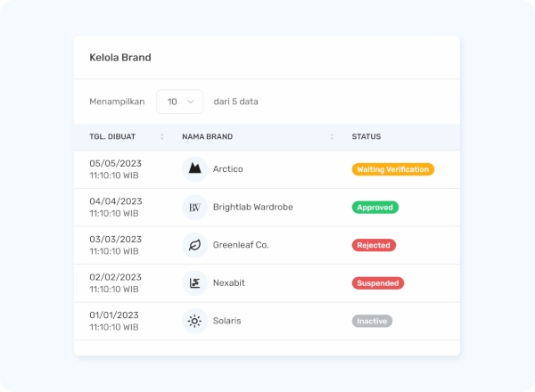Click the Arctico mountain logo icon

[x=194, y=169]
